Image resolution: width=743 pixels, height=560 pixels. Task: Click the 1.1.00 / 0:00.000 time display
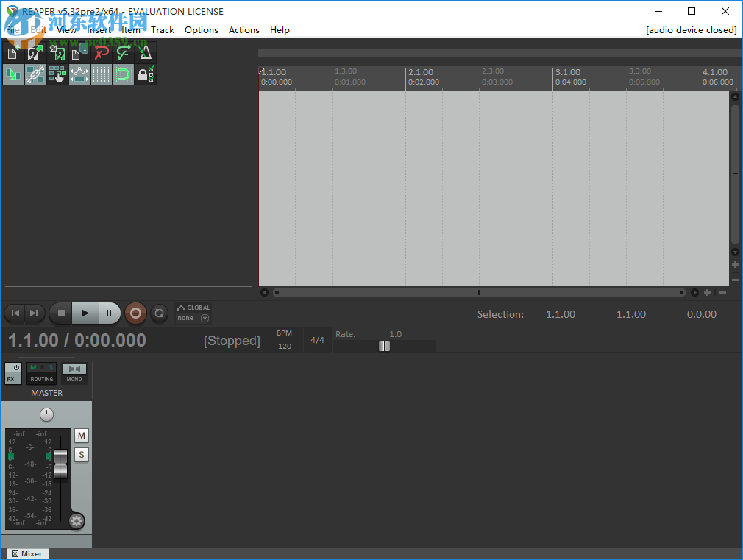(77, 341)
